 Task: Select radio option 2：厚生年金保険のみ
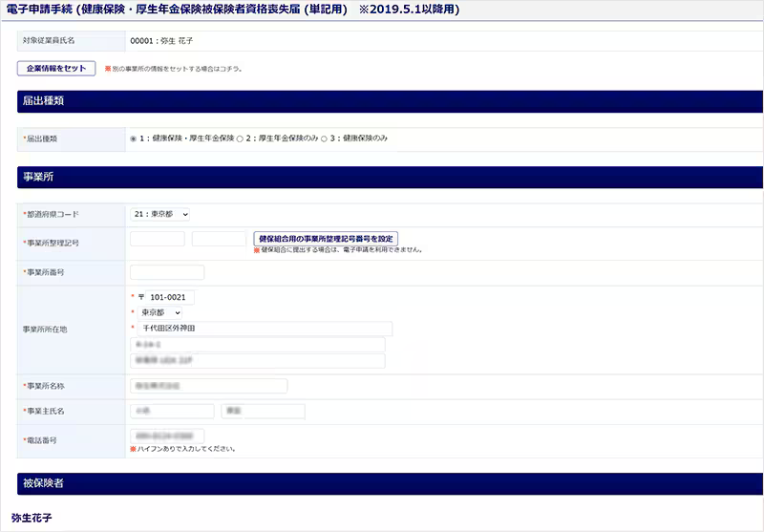[x=240, y=138]
